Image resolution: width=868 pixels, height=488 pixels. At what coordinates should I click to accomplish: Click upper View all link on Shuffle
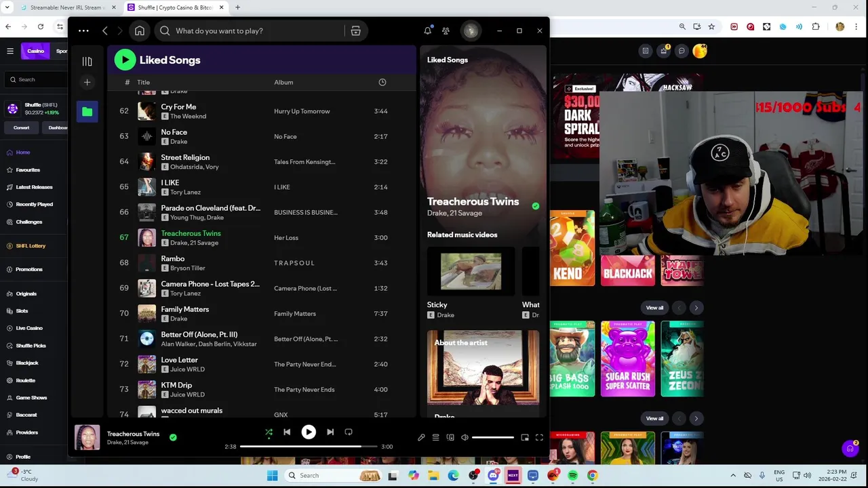click(654, 308)
